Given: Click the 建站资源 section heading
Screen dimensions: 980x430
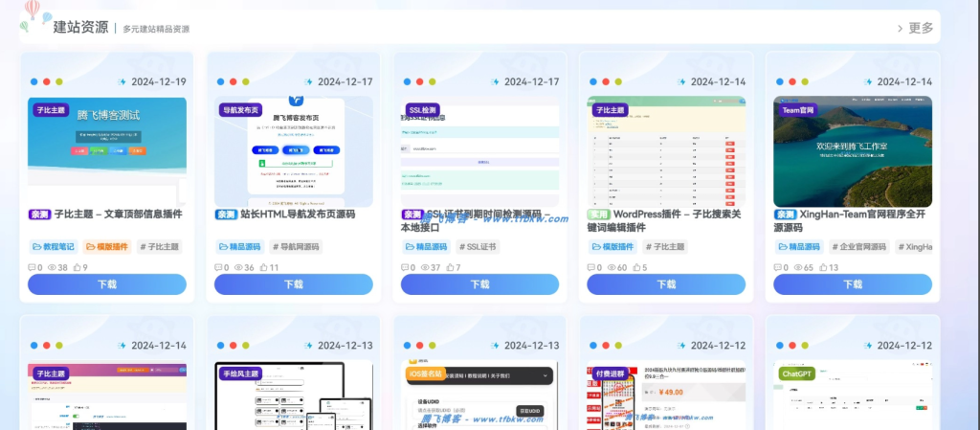Looking at the screenshot, I should [80, 27].
